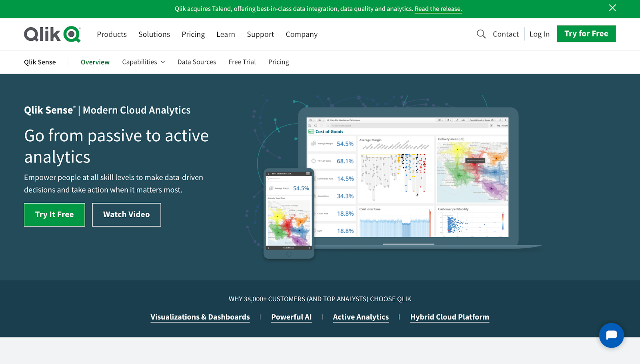640x364 pixels.
Task: Click the "WHY 38,000+ CUSTOMERS" heading text
Action: 320,299
